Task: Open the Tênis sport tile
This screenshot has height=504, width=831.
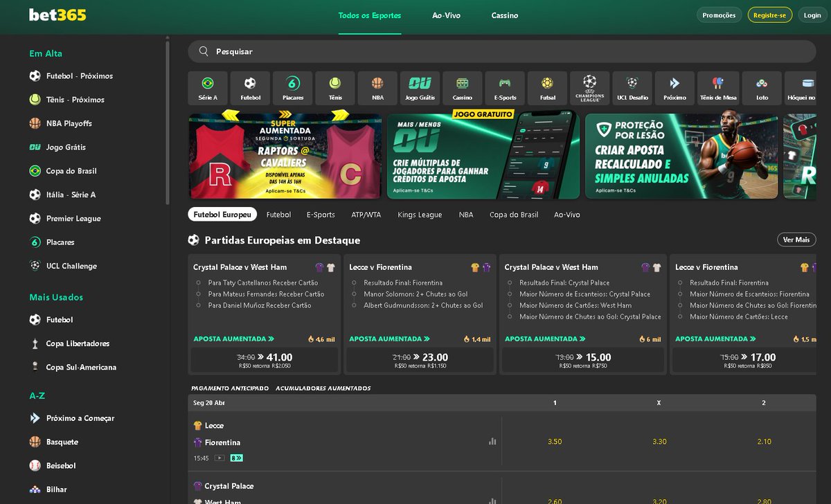Action: pos(335,89)
